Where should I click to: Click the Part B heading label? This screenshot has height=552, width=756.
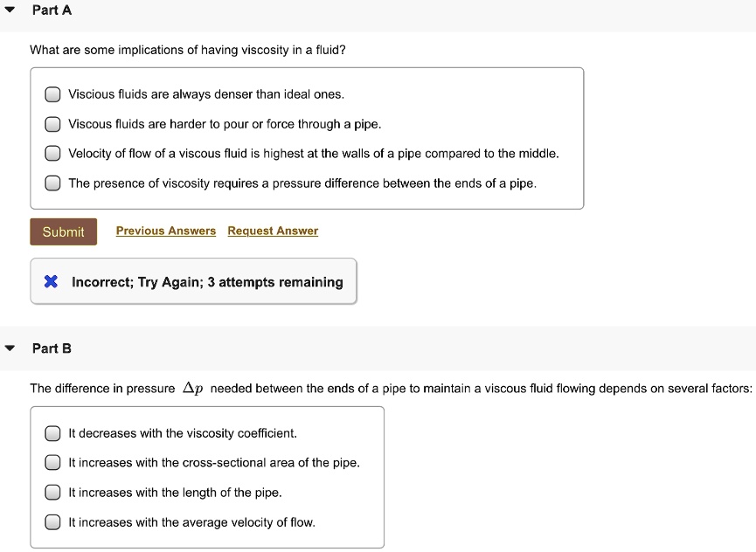pyautogui.click(x=52, y=348)
